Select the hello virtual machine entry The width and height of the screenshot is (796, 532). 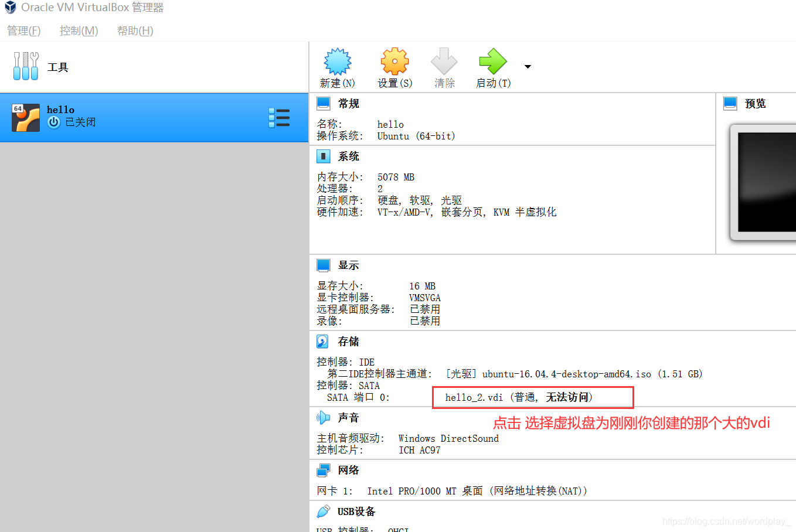[x=154, y=117]
